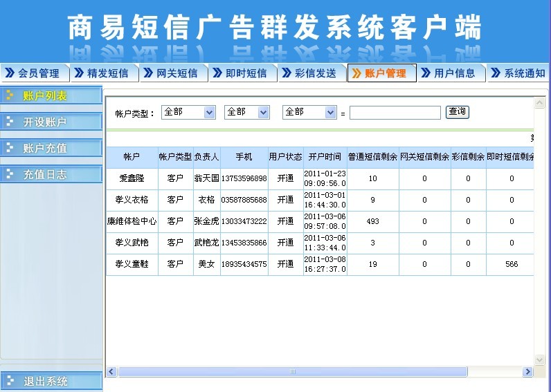This screenshot has height=392, width=551.
Task: Select account 孝义衣格 in the table
Action: (132, 200)
